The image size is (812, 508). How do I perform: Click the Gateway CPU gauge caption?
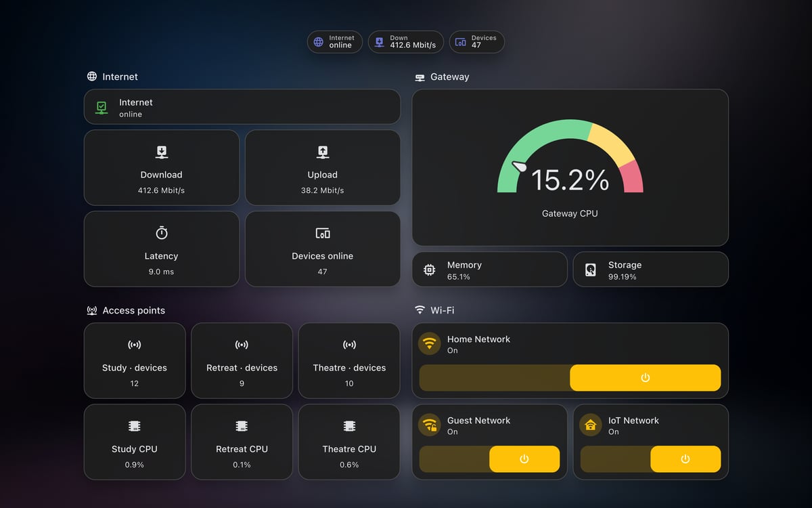coord(570,213)
